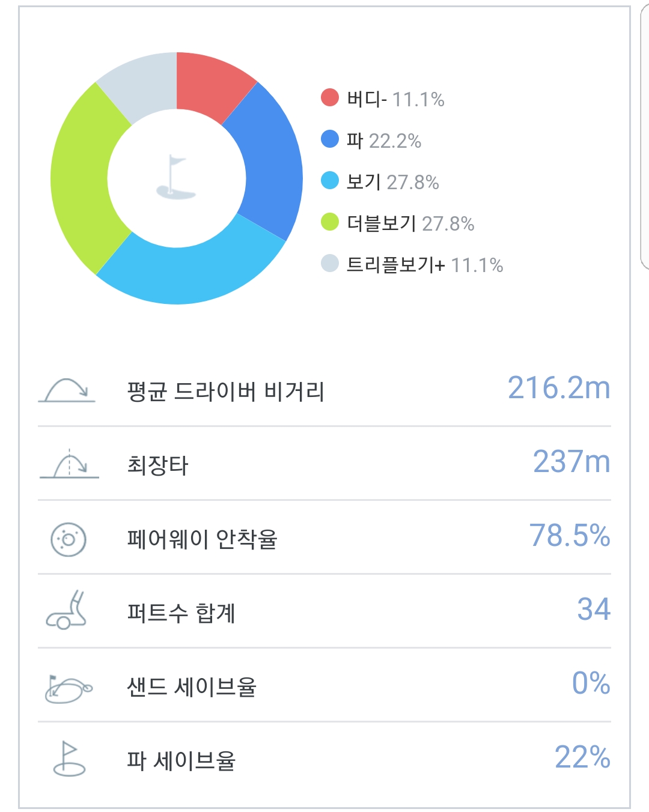
Task: Tap the longest drive trajectory icon
Action: (69, 464)
